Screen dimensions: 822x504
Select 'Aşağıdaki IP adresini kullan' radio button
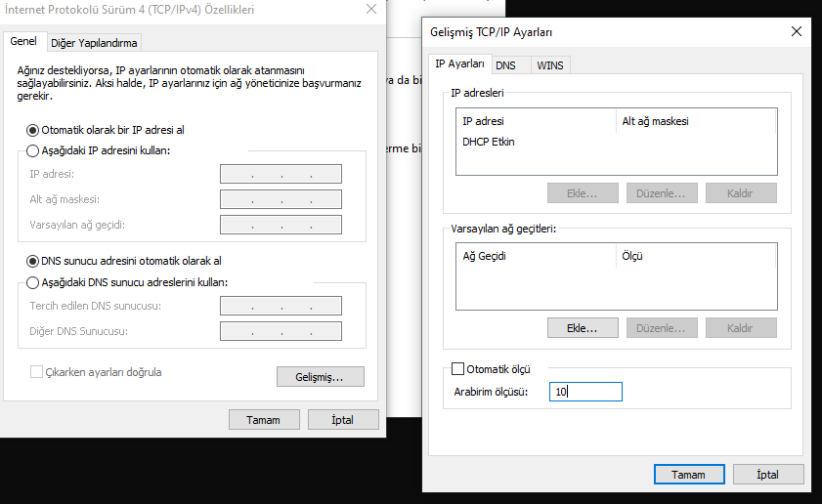coord(32,150)
